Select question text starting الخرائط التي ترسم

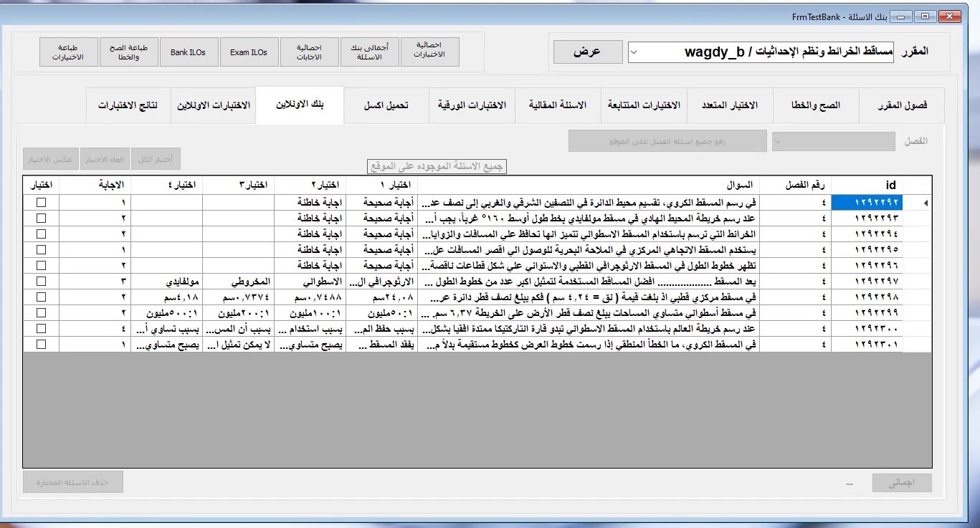point(589,234)
